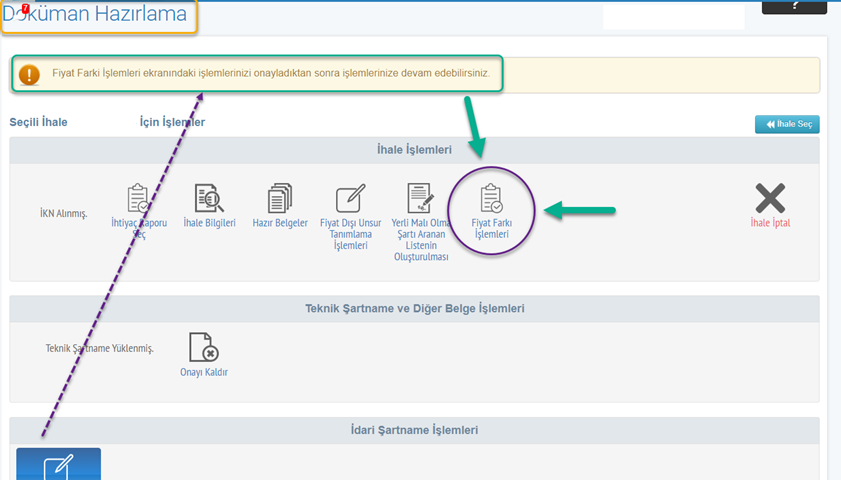Screen dimensions: 841x480
Task: Click the İdari Şartname İşlemleri section header
Action: pos(414,430)
